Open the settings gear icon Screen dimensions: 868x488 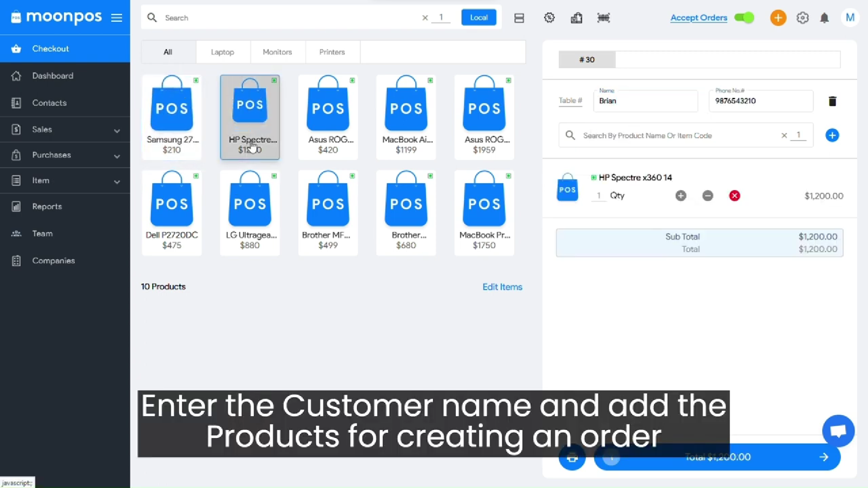(x=802, y=18)
